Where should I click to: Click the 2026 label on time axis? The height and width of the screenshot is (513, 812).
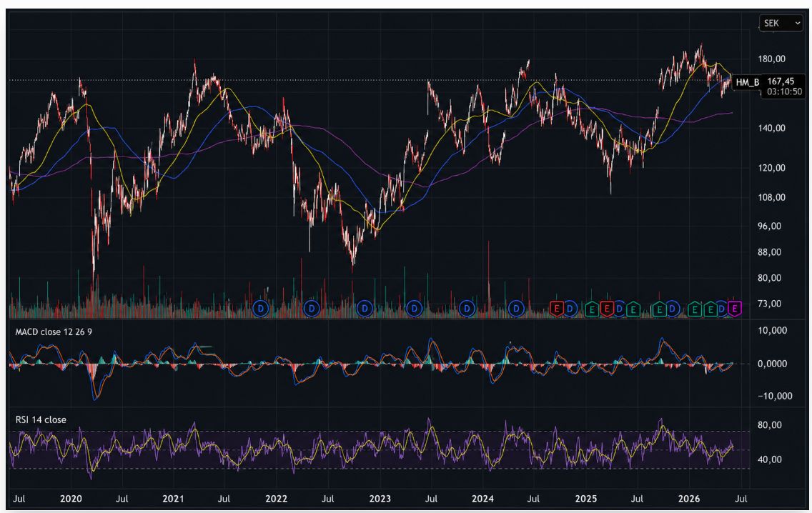pyautogui.click(x=689, y=499)
